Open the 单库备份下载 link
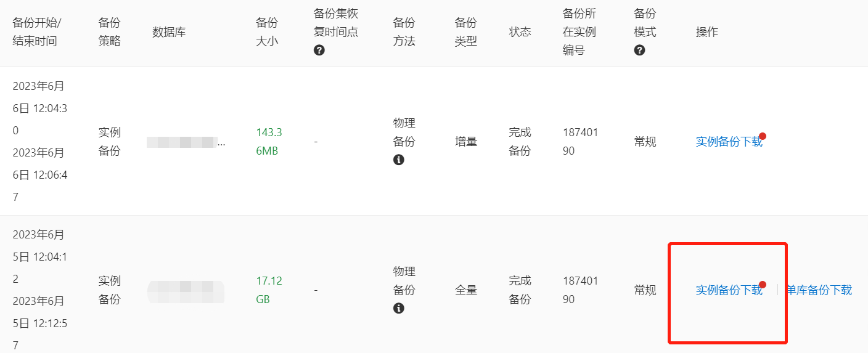The width and height of the screenshot is (868, 353). [819, 290]
